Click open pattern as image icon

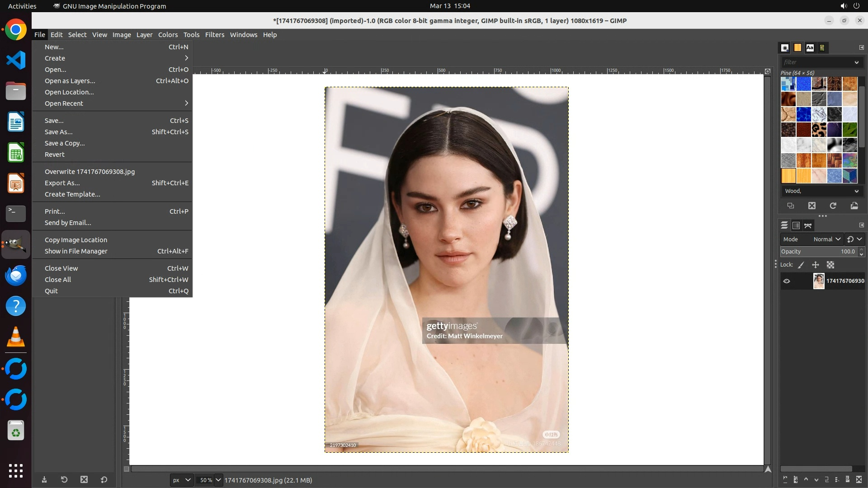click(x=854, y=206)
